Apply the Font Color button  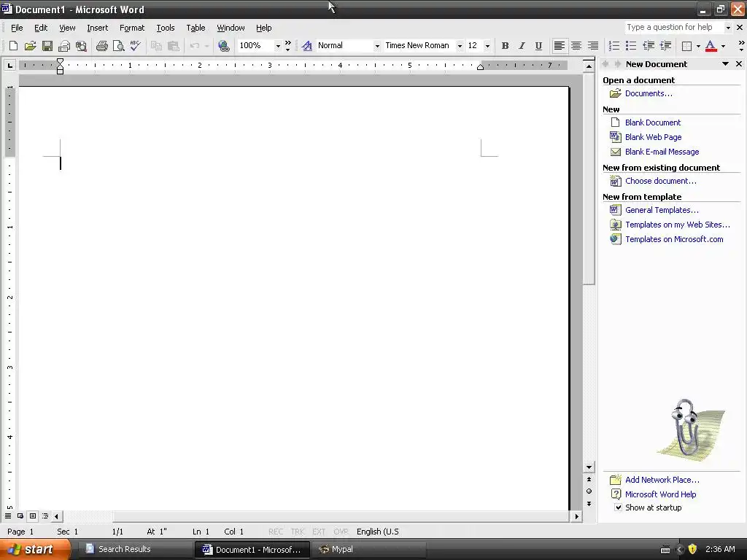[x=711, y=46]
